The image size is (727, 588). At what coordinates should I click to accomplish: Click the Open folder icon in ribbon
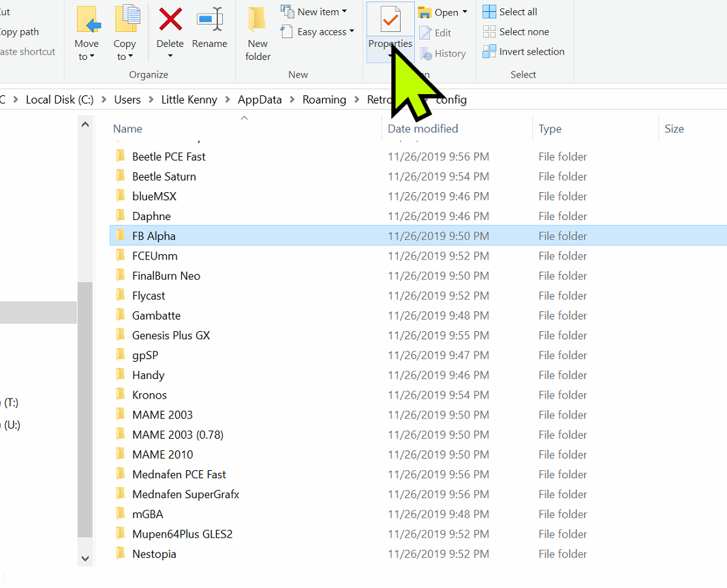pyautogui.click(x=424, y=12)
